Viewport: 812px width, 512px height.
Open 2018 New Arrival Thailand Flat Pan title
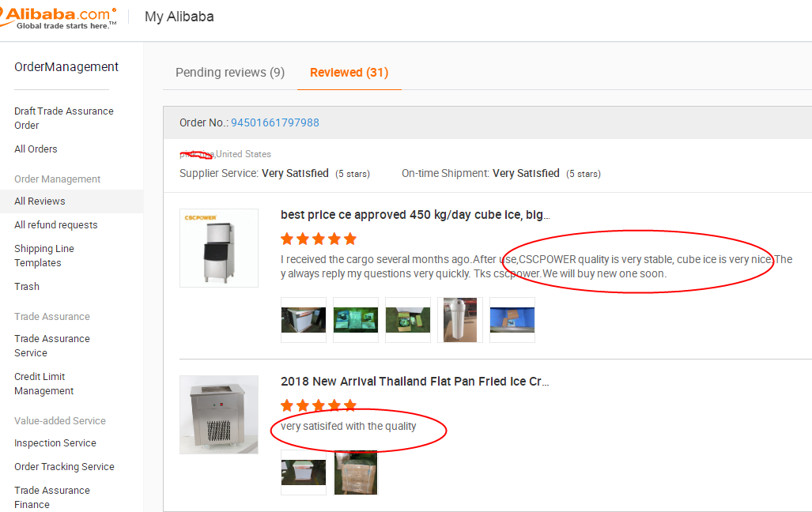(415, 382)
